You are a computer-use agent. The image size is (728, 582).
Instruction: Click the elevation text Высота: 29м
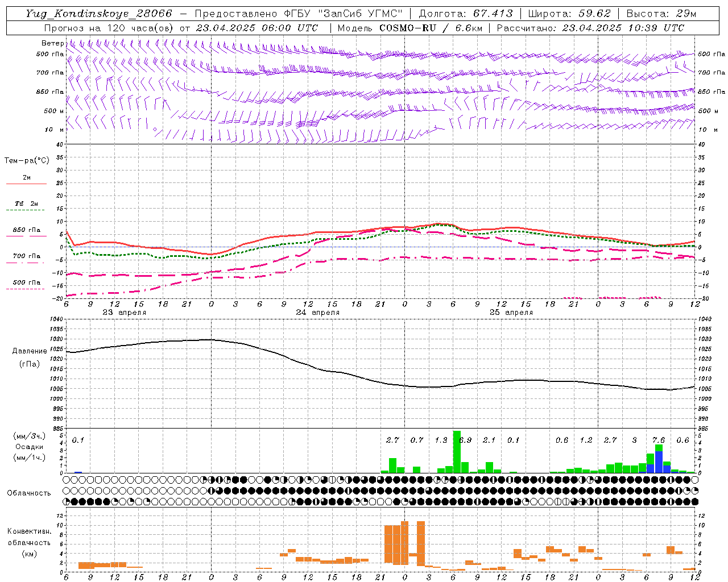661,14
